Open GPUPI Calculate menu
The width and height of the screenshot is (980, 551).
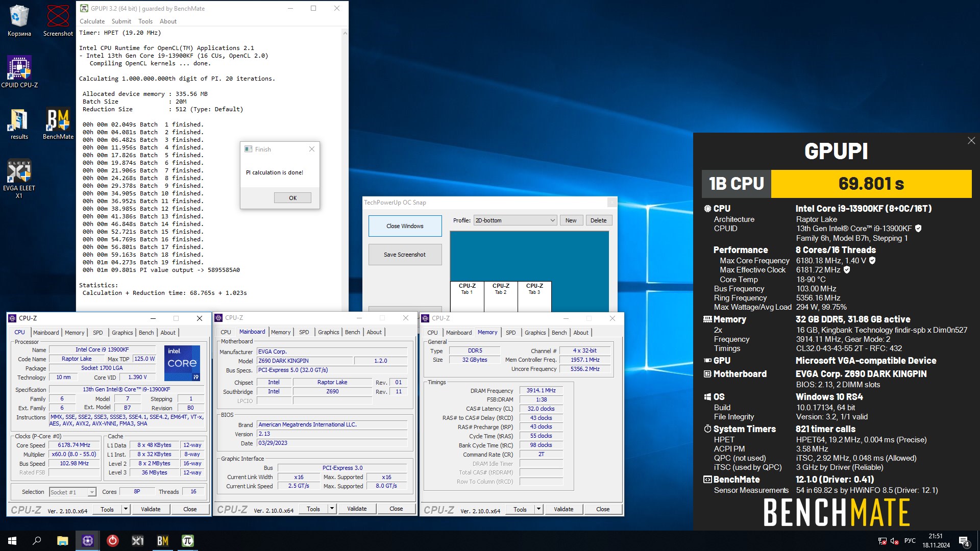click(92, 21)
